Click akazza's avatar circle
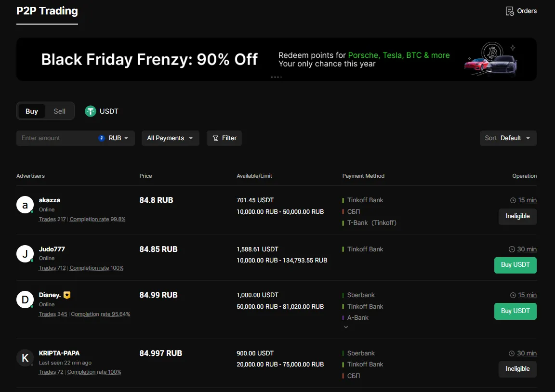The image size is (555, 392). [25, 205]
